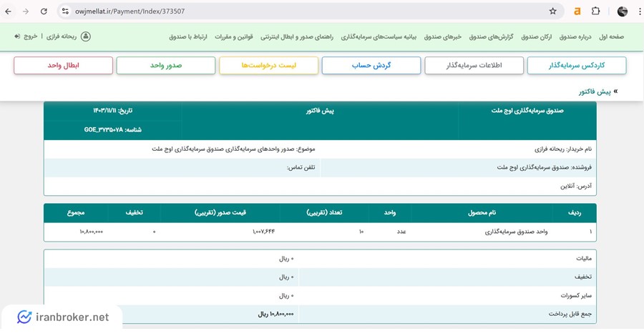
Task: Click تلفن تماس label
Action: pyautogui.click(x=301, y=167)
